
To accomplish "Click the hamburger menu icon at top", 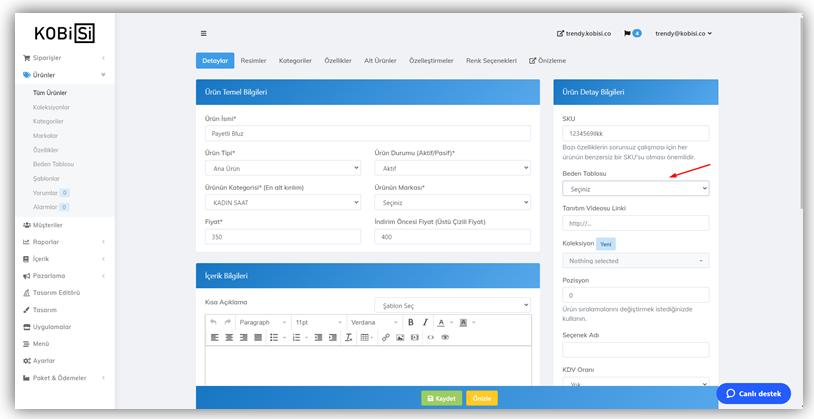I will (x=204, y=33).
